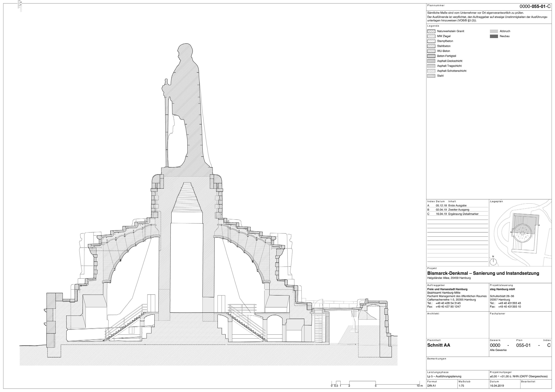Select the Stampfbeton legend hatch box
The height and width of the screenshot is (392, 555).
tap(431, 41)
